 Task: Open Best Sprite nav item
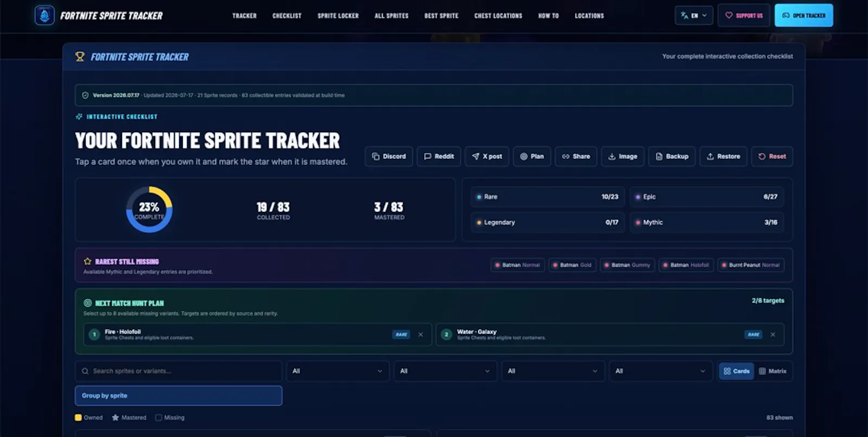point(441,16)
